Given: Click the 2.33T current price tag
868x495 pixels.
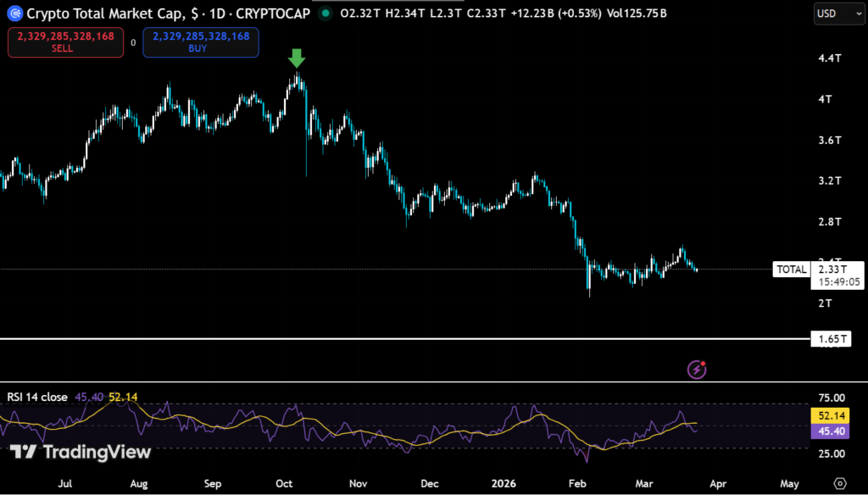Looking at the screenshot, I should 832,269.
